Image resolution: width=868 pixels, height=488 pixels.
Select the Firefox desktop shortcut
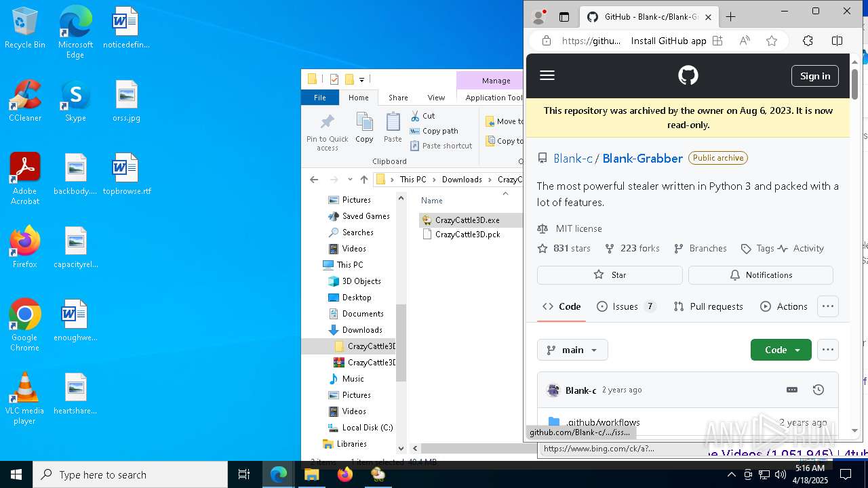point(25,247)
